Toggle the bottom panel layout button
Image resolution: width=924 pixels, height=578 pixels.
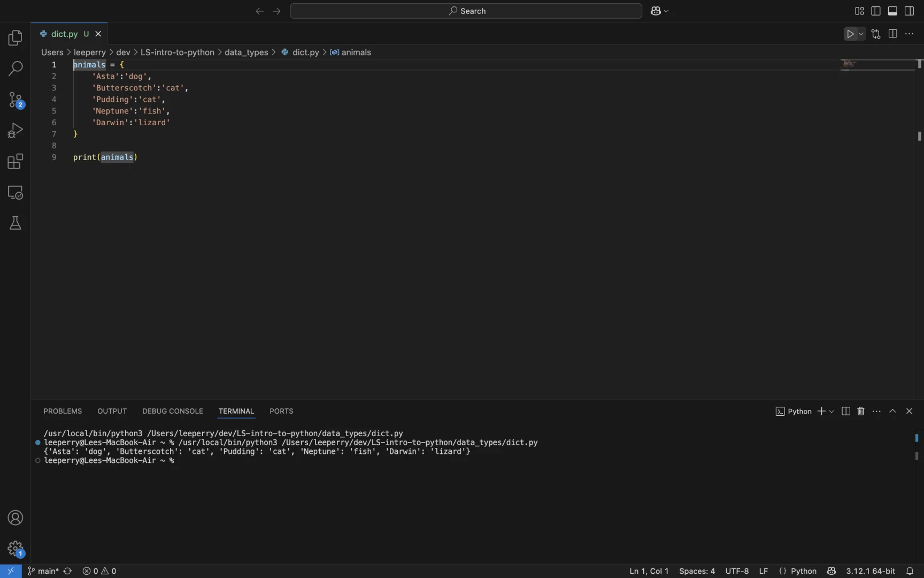pos(892,11)
